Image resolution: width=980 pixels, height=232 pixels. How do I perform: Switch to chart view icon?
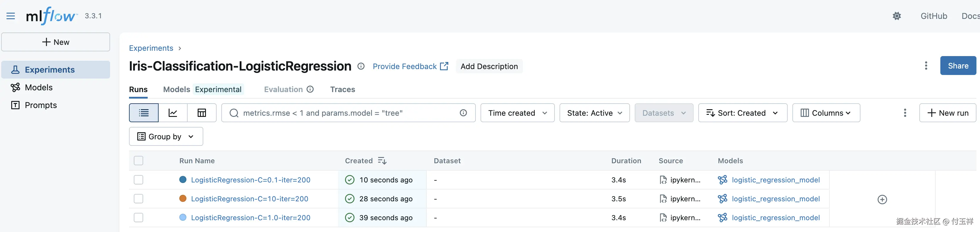[x=173, y=113]
